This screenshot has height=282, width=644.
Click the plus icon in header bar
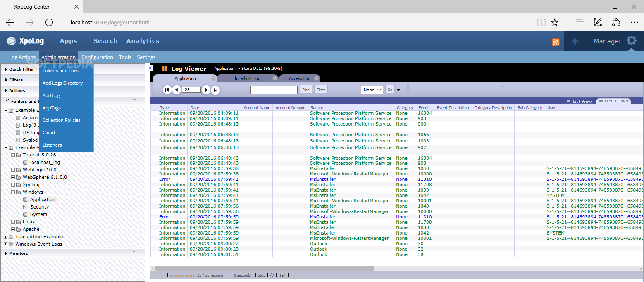click(575, 41)
